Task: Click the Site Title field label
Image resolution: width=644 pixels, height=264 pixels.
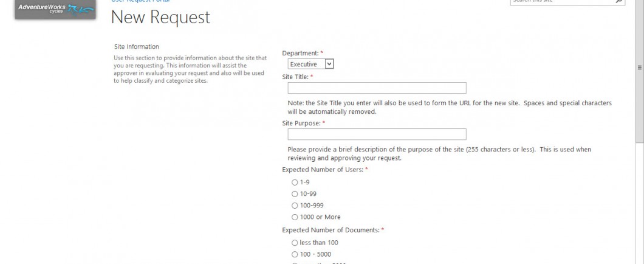Action: pyautogui.click(x=295, y=77)
